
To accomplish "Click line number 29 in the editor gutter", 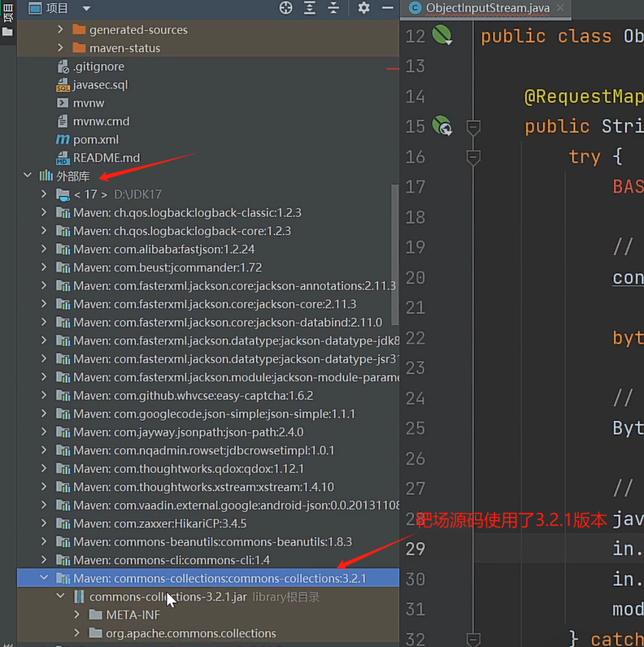I will (415, 548).
